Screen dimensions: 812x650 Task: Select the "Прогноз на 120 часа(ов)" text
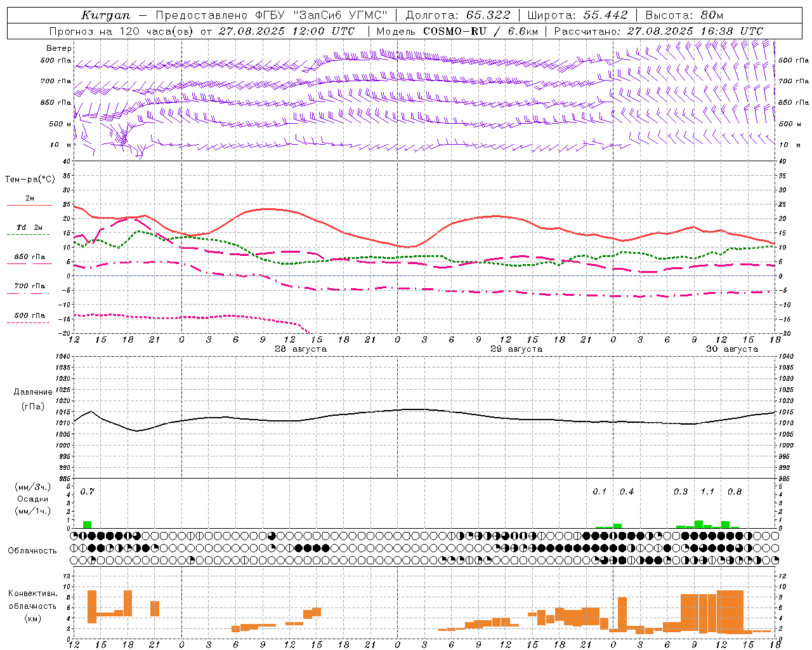(x=121, y=31)
